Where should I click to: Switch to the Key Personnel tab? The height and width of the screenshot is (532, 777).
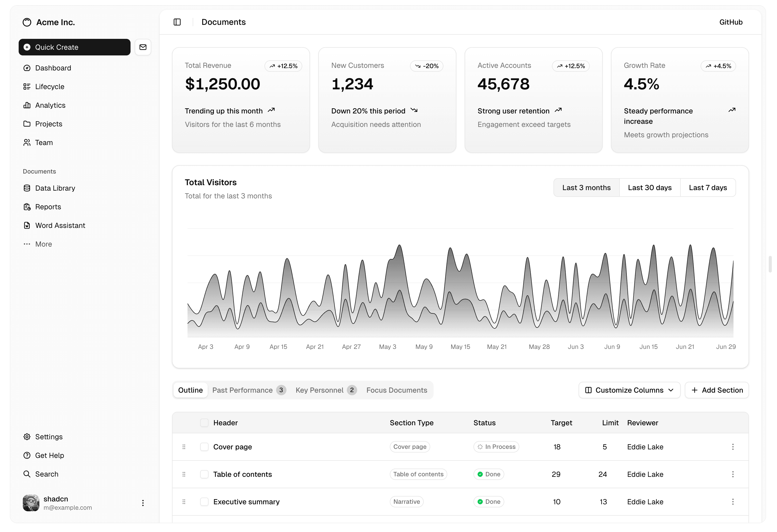coord(326,390)
